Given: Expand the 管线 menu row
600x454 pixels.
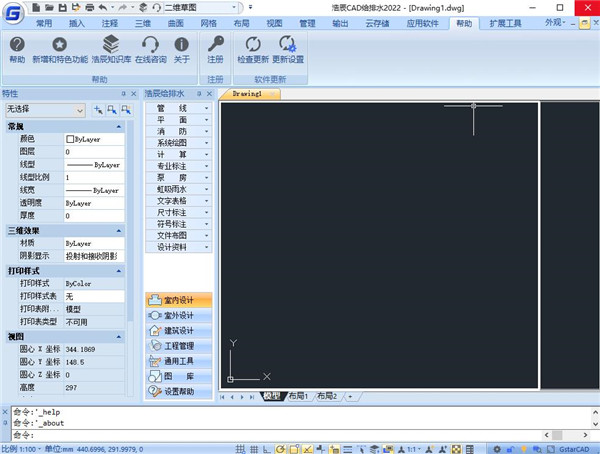Looking at the screenshot, I should pyautogui.click(x=178, y=108).
